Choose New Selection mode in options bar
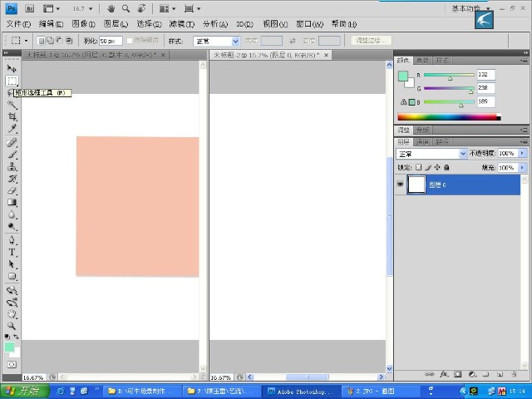The width and height of the screenshot is (532, 399). (41, 41)
